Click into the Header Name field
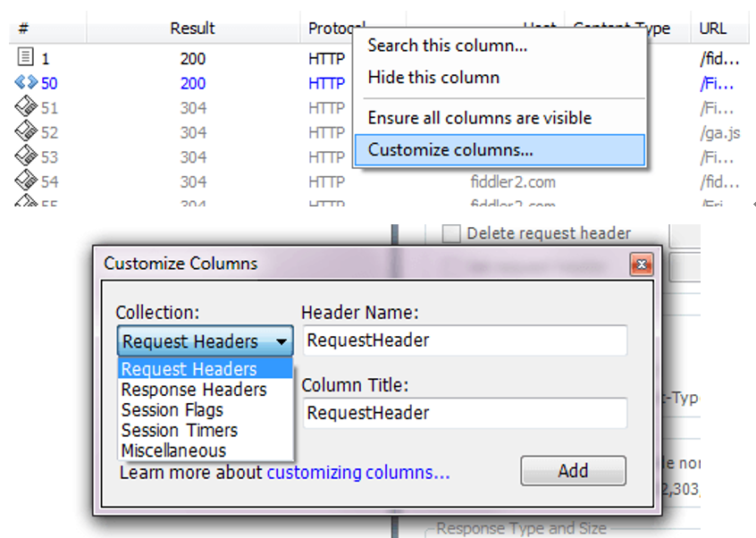The width and height of the screenshot is (756, 538). point(465,340)
